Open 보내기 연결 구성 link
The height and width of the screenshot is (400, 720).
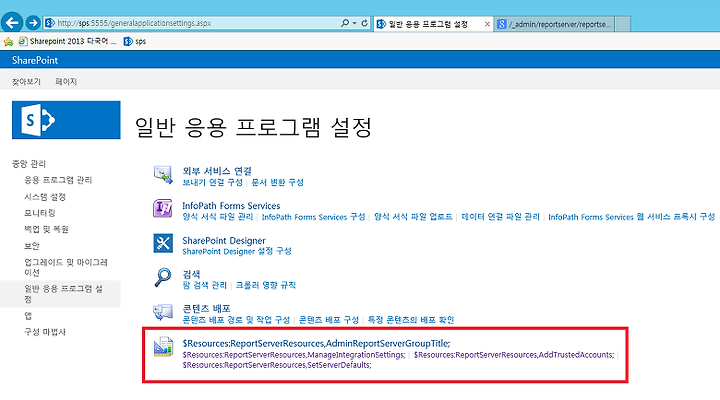(x=212, y=182)
